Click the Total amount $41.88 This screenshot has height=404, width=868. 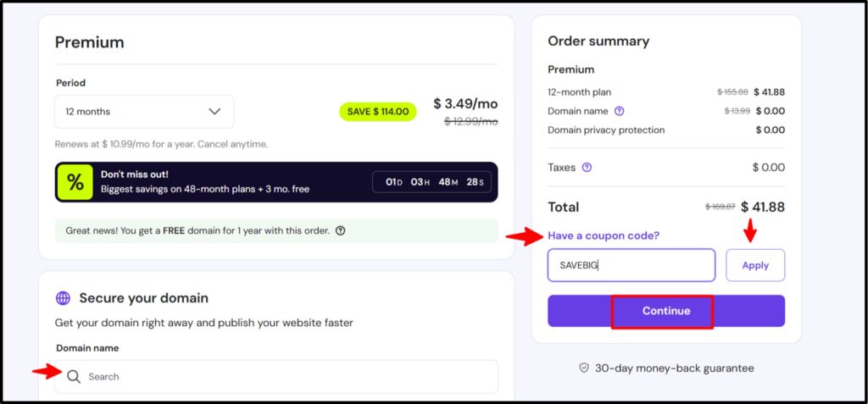tap(762, 207)
